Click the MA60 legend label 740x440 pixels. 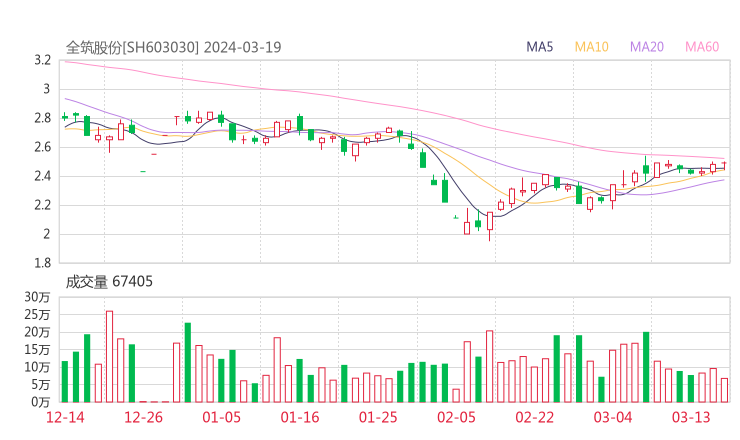point(702,47)
